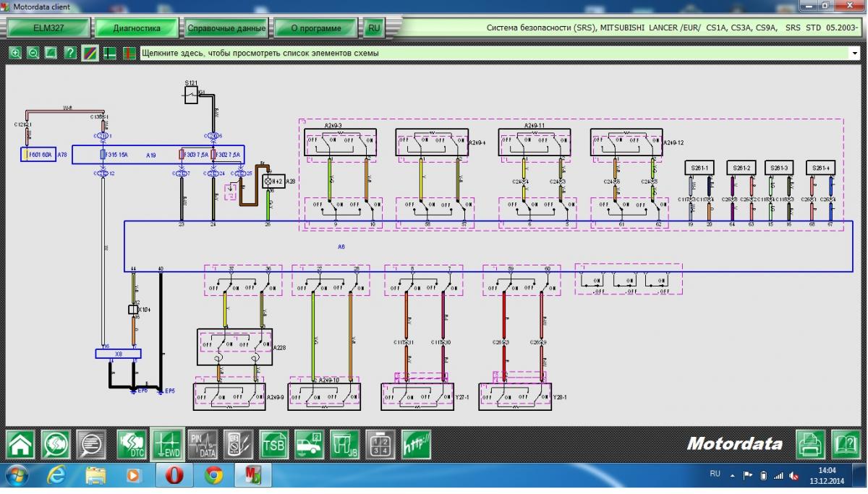868x494 pixels.
Task: Open the ELM327 menu
Action: [x=49, y=28]
